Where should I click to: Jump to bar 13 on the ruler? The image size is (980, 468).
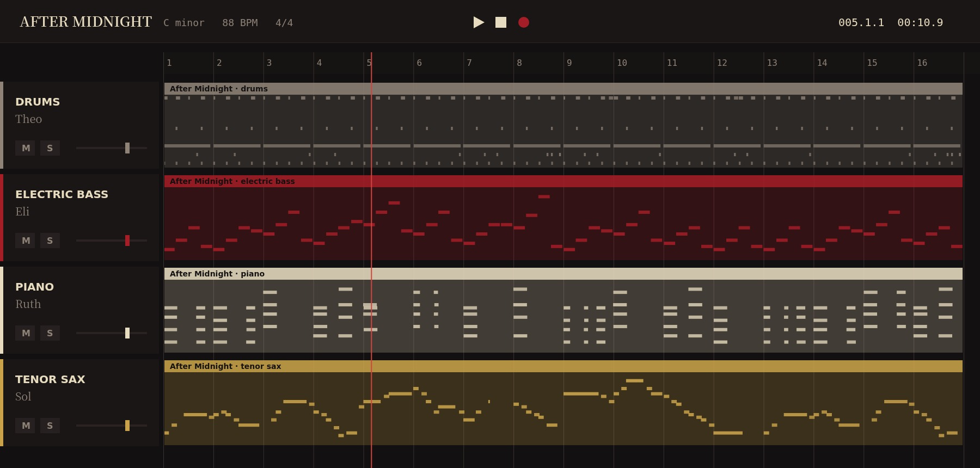772,63
